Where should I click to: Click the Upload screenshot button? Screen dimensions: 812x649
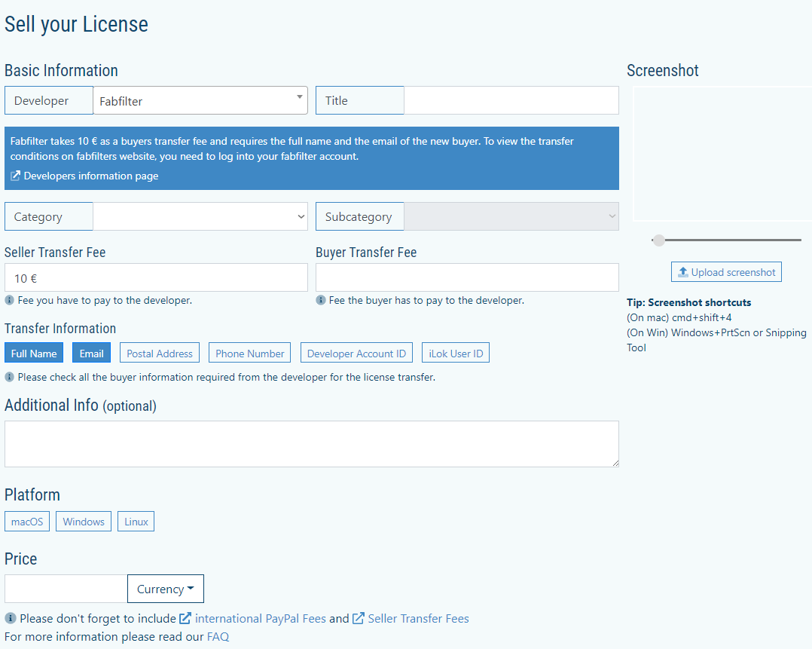tap(726, 272)
